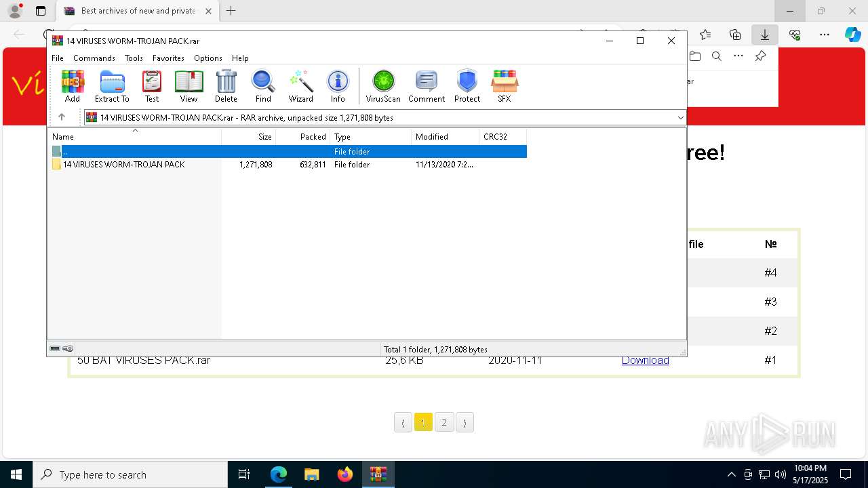Click the Download link for 50 BAT VIRUSES
868x488 pixels.
[x=645, y=360]
